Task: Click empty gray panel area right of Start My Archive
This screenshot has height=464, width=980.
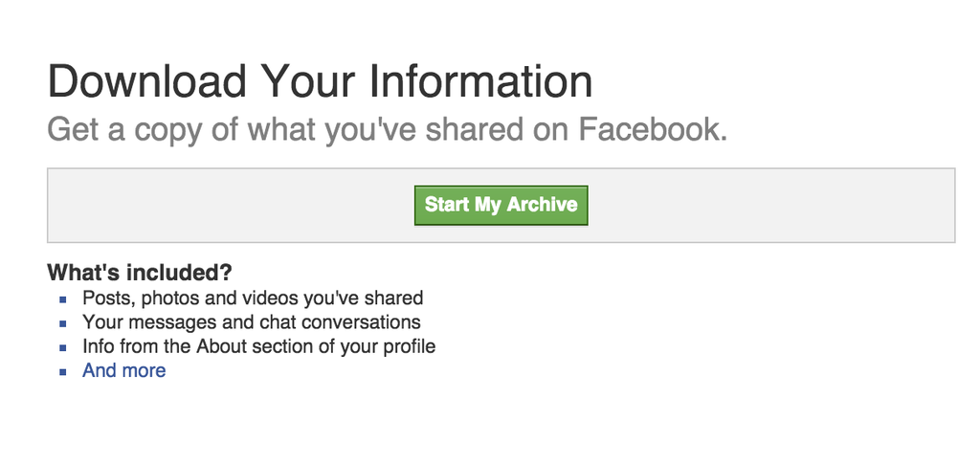Action: [x=770, y=205]
